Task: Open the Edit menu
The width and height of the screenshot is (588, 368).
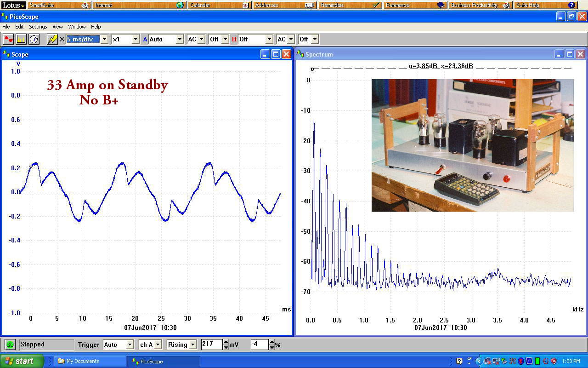Action: click(x=19, y=27)
